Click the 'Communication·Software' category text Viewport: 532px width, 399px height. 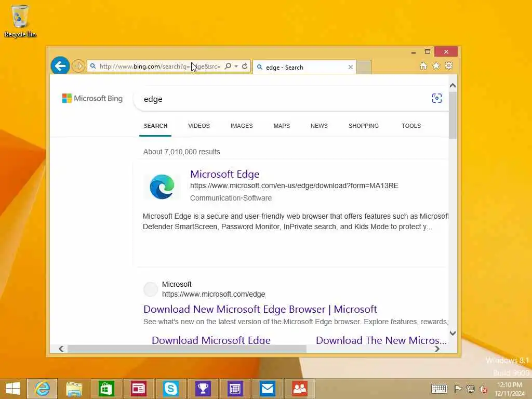point(231,198)
